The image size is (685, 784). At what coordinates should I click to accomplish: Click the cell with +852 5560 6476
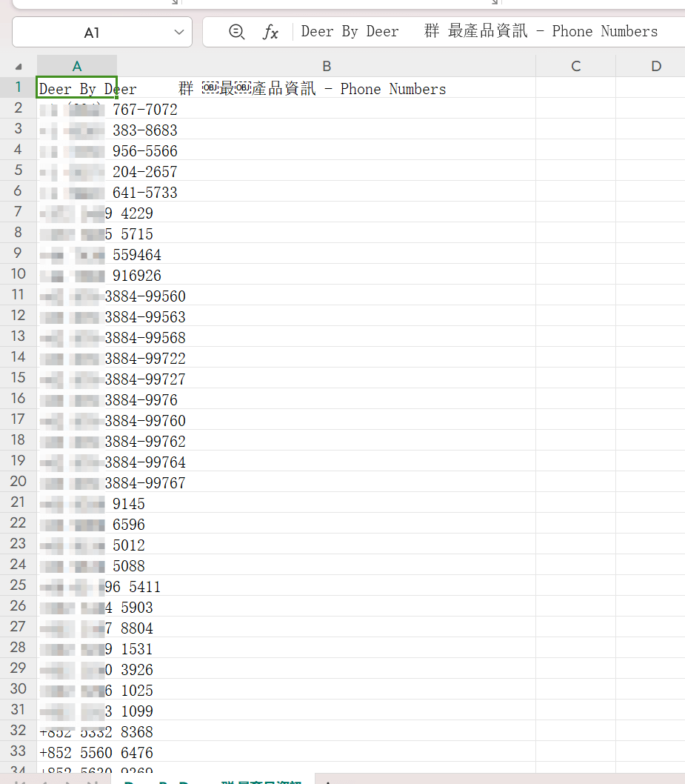tap(77, 751)
